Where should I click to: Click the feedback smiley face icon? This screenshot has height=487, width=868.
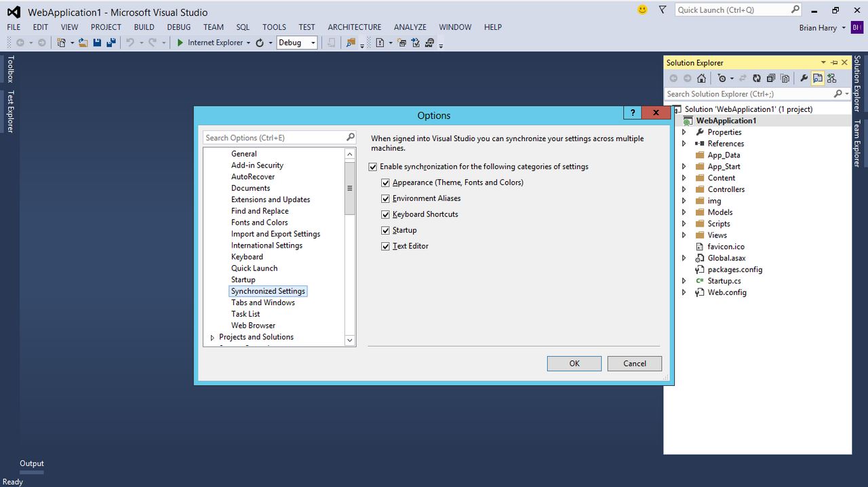pyautogui.click(x=643, y=9)
